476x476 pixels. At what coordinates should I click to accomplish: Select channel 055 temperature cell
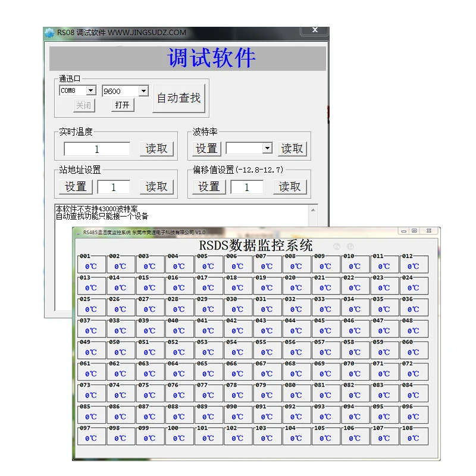(267, 350)
